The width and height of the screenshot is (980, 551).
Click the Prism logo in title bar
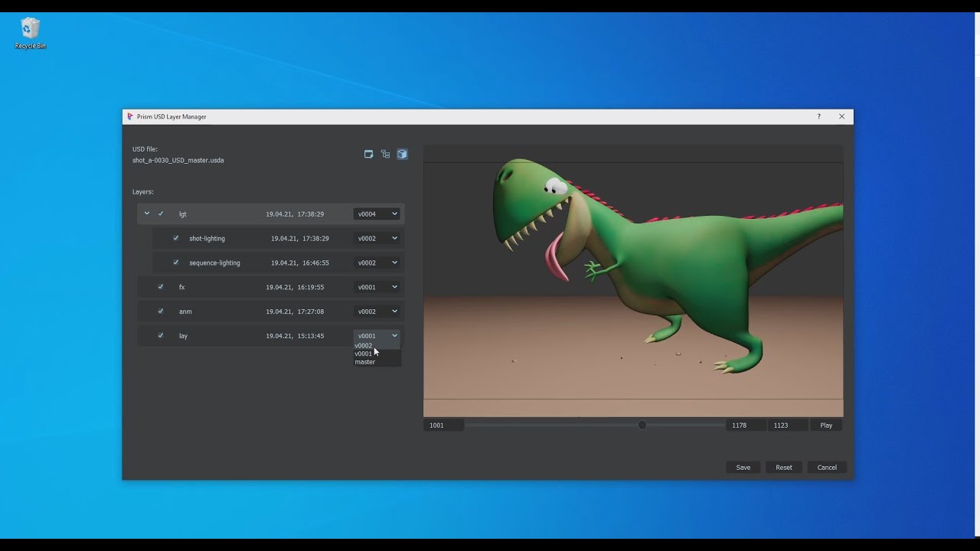[x=130, y=116]
